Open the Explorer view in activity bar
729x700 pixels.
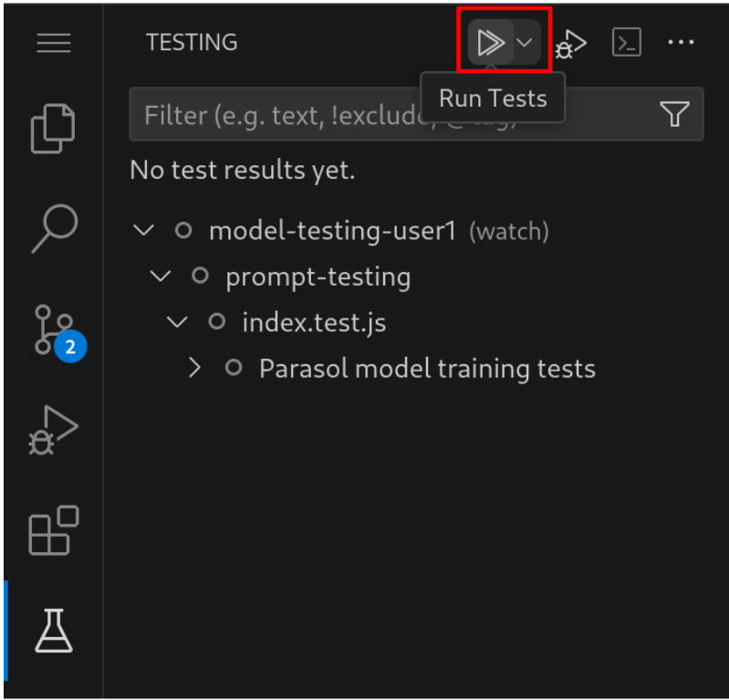pos(54,129)
